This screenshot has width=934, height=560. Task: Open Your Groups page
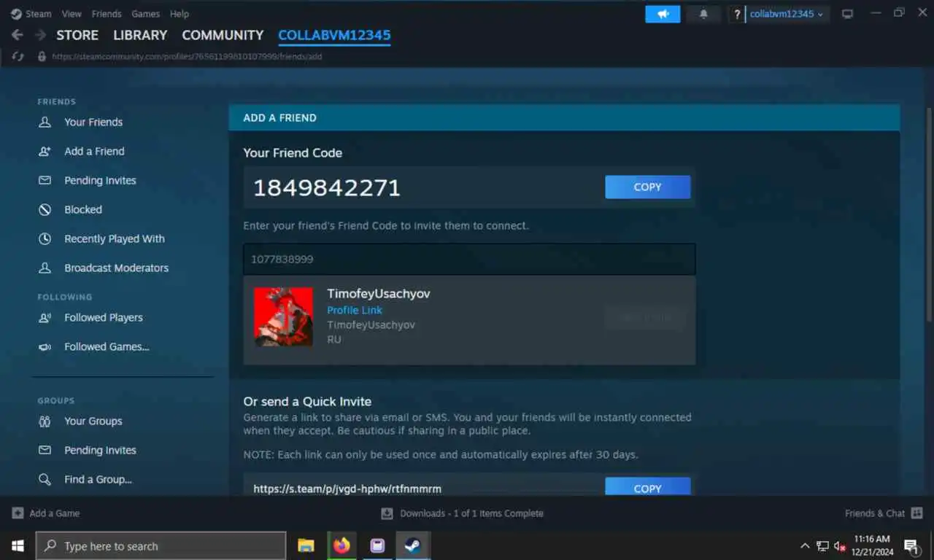pyautogui.click(x=93, y=421)
